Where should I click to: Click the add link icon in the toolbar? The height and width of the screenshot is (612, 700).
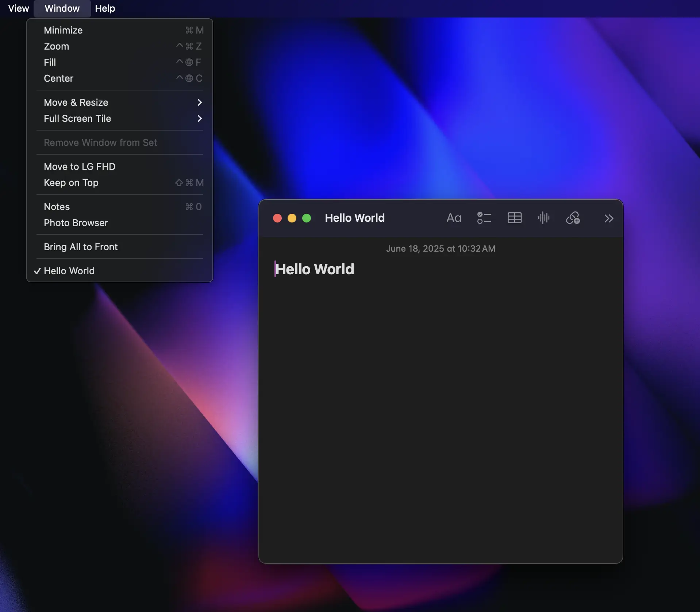click(x=573, y=218)
